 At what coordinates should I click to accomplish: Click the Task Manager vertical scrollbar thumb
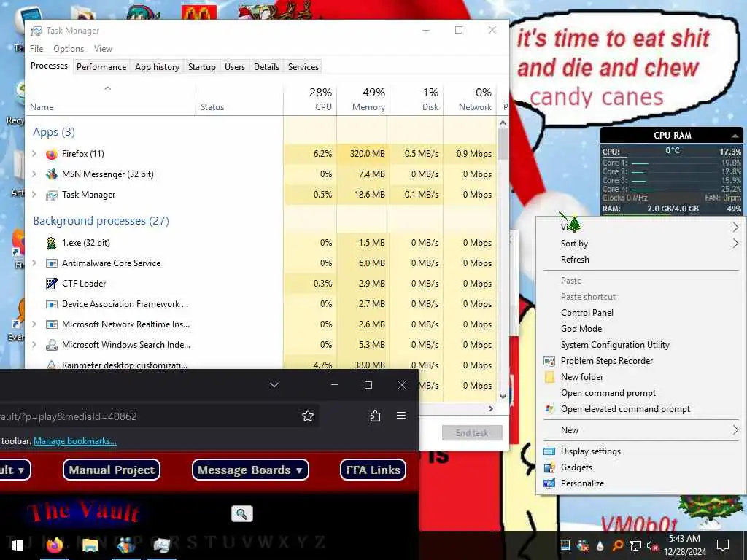503,144
